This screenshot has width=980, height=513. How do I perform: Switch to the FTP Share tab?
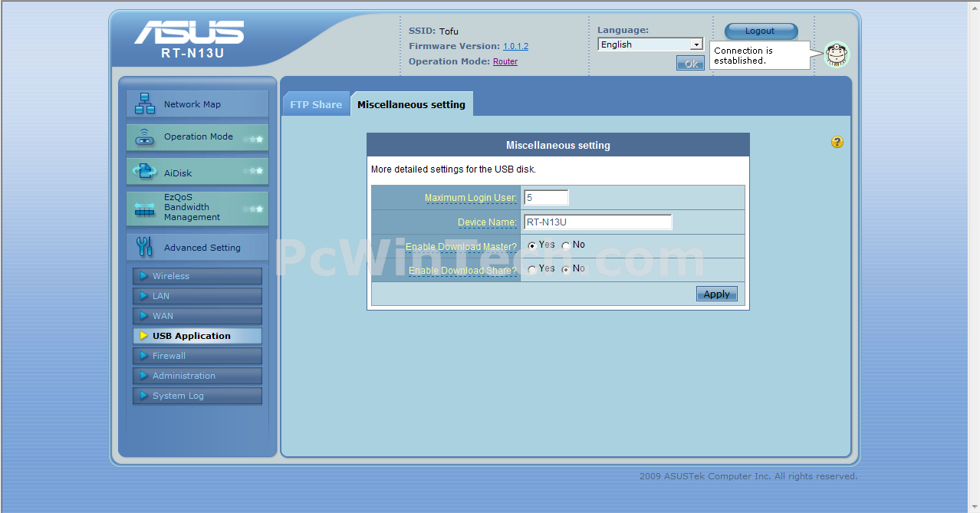point(316,104)
